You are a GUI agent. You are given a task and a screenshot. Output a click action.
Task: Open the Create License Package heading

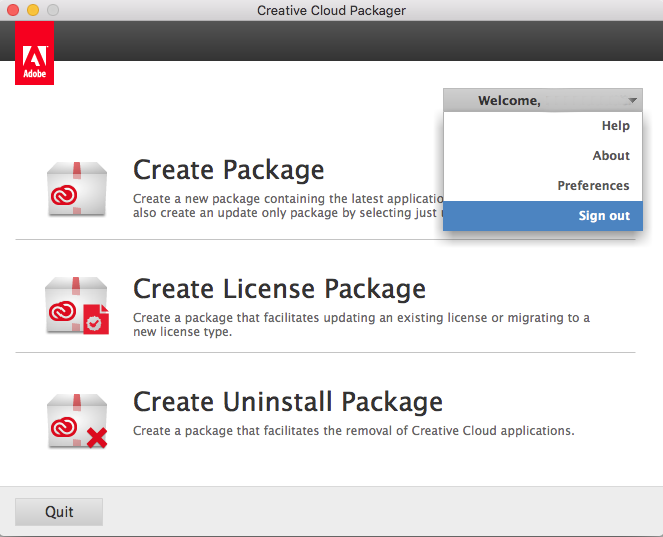279,289
